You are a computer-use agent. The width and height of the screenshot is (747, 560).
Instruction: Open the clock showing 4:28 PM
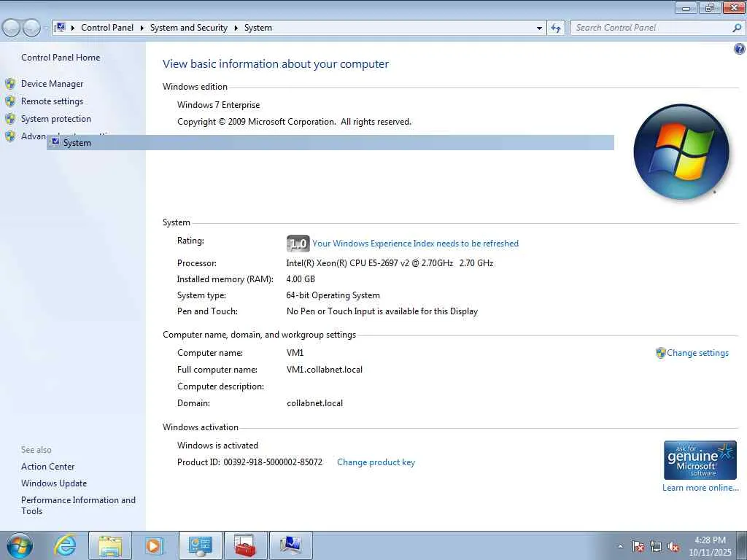[x=710, y=546]
